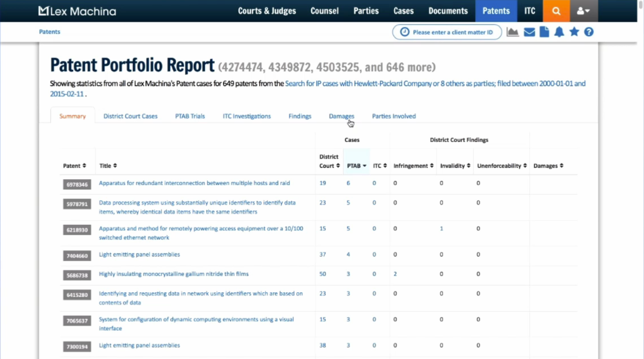Click patent number 7065637 badge
The height and width of the screenshot is (359, 644).
pos(77,320)
